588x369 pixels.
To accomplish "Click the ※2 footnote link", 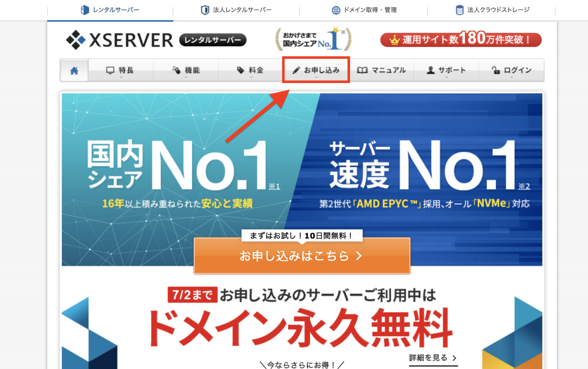I will click(524, 186).
